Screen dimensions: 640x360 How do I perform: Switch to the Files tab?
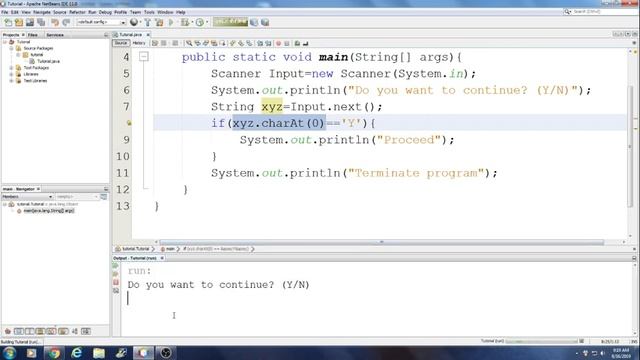[33, 35]
